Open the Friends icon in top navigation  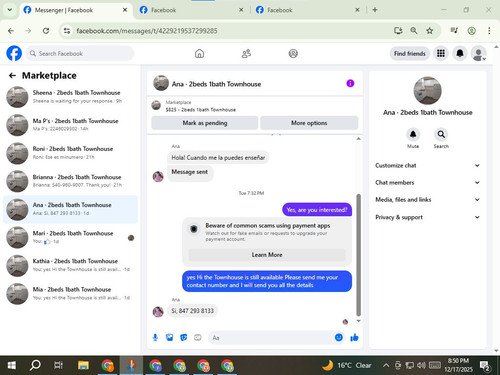click(246, 53)
